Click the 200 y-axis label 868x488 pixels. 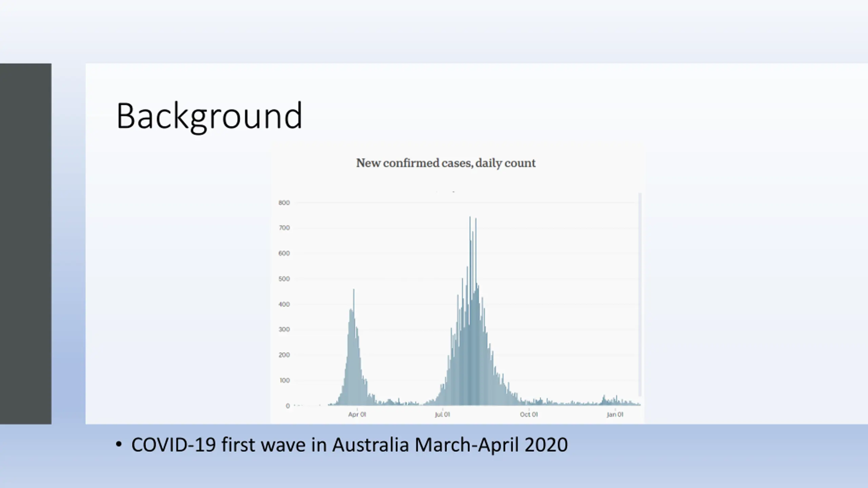click(284, 355)
